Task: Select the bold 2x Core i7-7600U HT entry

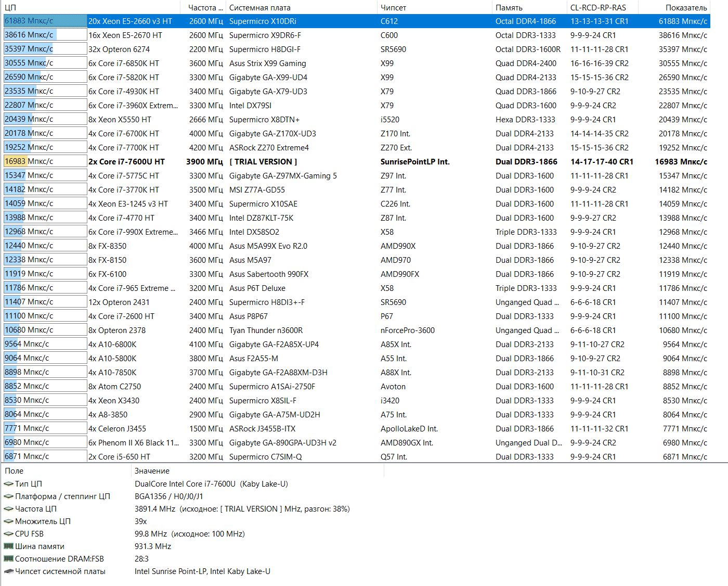Action: [x=127, y=162]
